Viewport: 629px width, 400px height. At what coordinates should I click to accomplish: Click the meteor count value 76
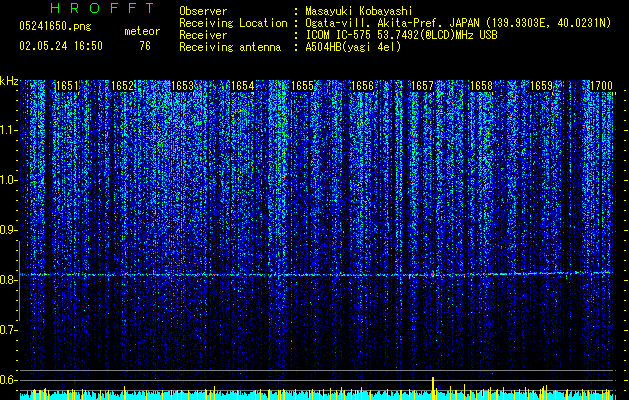pyautogui.click(x=145, y=46)
